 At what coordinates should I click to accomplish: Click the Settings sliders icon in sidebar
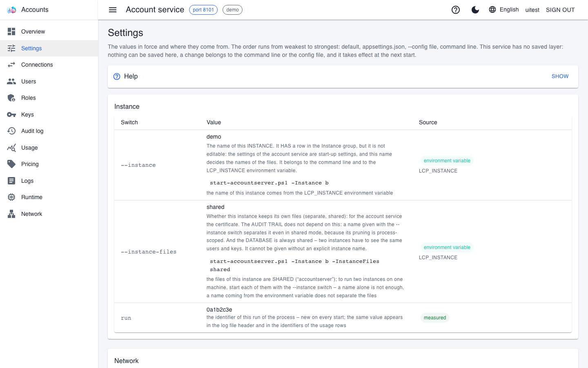click(11, 48)
